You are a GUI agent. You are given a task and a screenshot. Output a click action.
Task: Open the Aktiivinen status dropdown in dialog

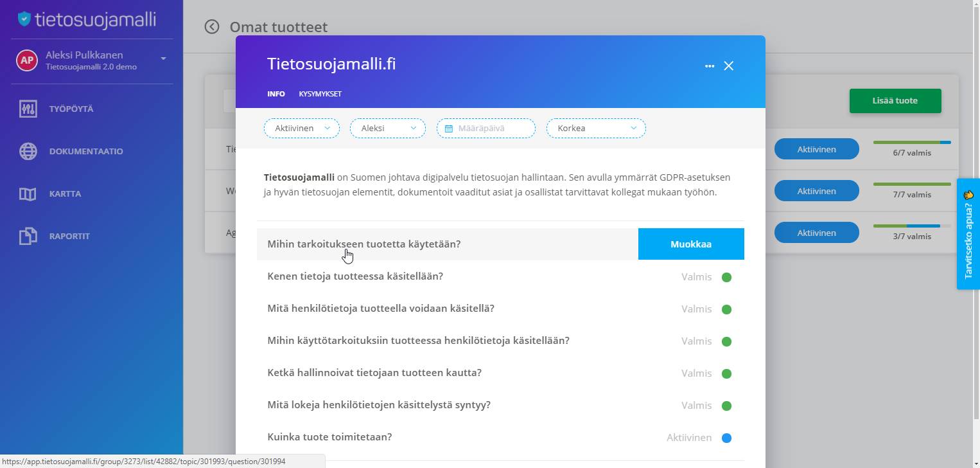(x=302, y=129)
